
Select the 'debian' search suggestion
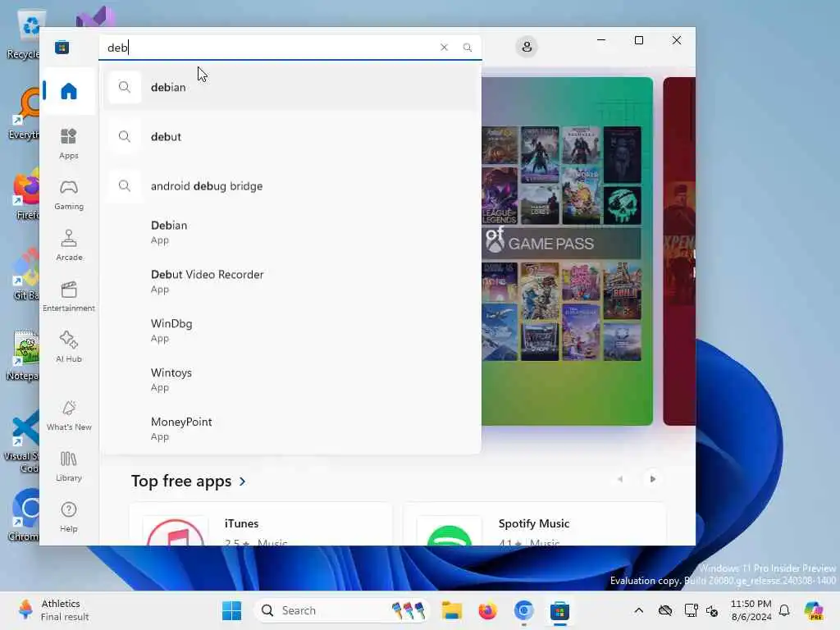coord(291,87)
